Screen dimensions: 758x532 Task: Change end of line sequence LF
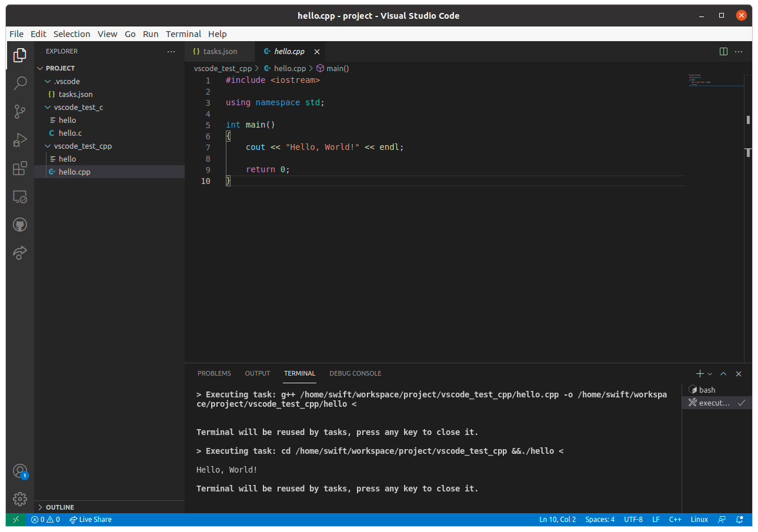(656, 520)
